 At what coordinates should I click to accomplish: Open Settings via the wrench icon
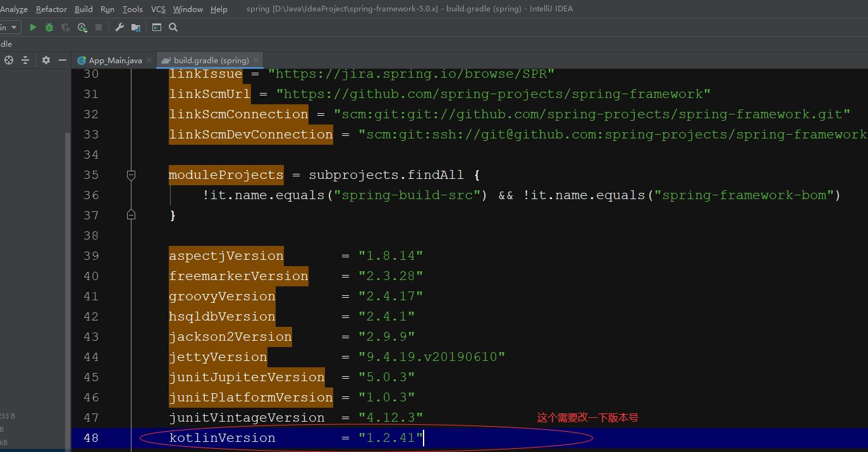click(x=119, y=27)
